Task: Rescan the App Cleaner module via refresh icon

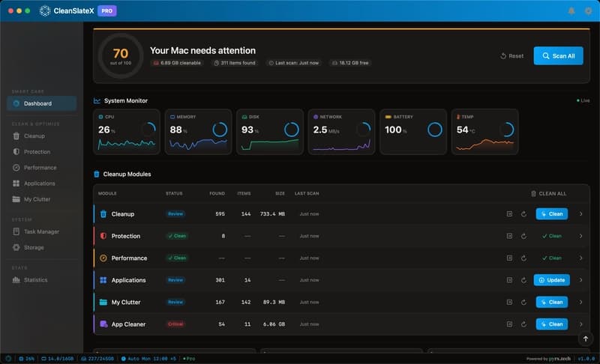Action: tap(523, 324)
